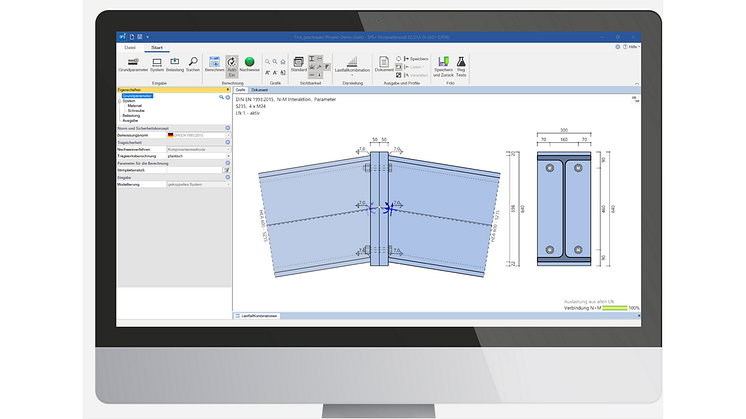
Task: Toggle the Standard visibility view
Action: [298, 64]
